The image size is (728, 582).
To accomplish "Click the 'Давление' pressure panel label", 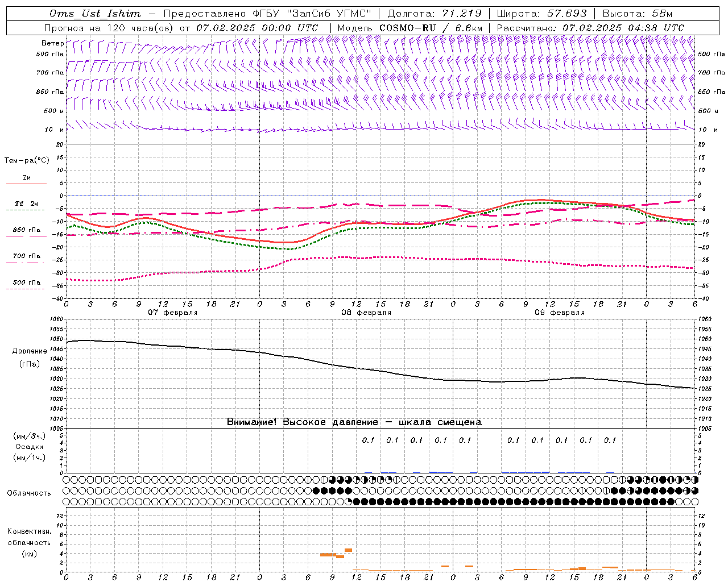I will point(30,351).
